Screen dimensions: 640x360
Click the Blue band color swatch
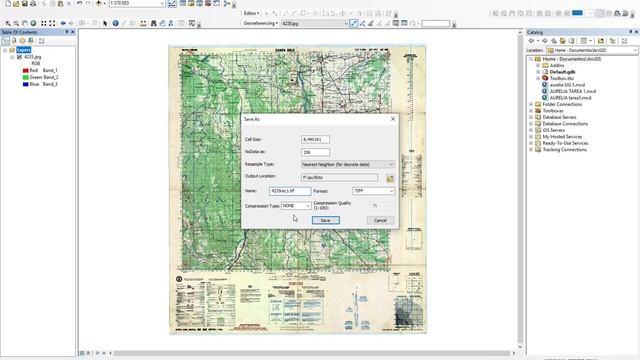click(25, 84)
